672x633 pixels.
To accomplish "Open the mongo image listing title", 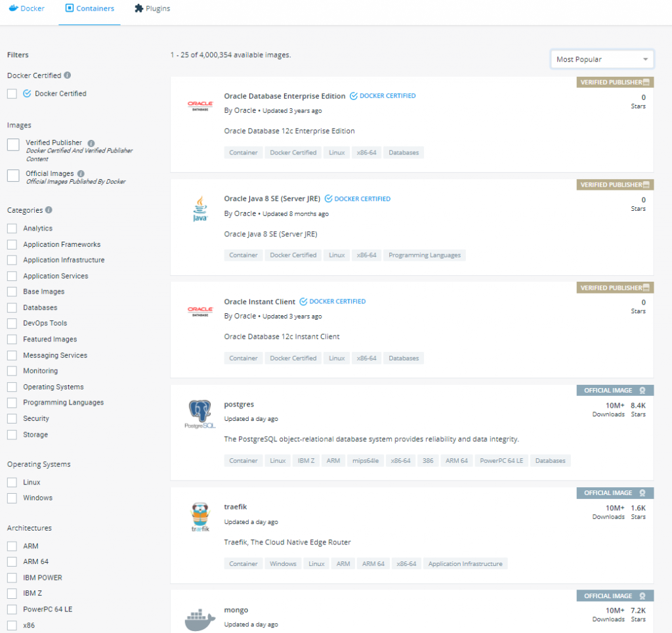I will pyautogui.click(x=236, y=610).
